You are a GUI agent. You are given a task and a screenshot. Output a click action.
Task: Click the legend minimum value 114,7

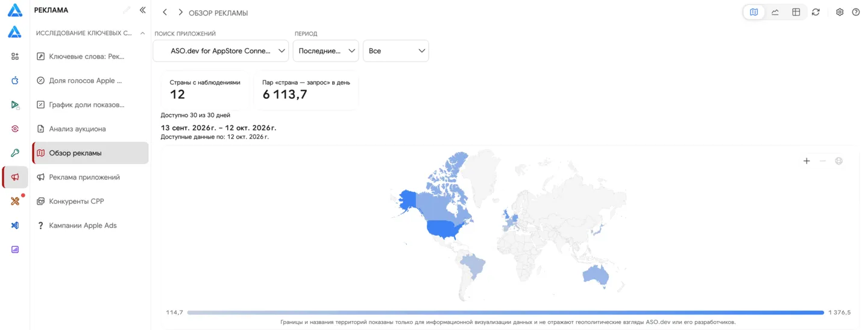click(x=174, y=313)
